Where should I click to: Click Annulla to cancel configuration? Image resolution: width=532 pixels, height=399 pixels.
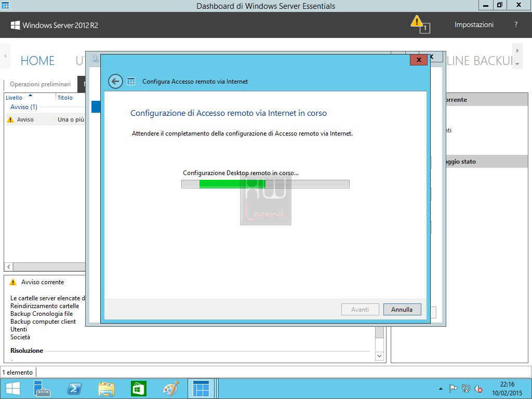(402, 310)
